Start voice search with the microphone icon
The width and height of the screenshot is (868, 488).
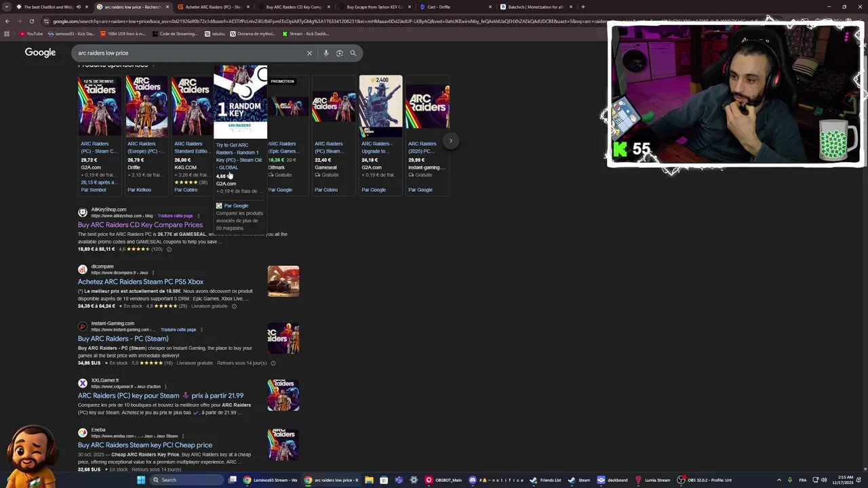(325, 53)
